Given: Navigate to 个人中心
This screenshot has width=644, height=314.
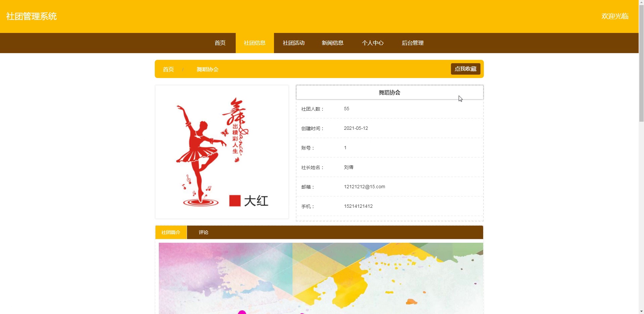Looking at the screenshot, I should point(372,43).
